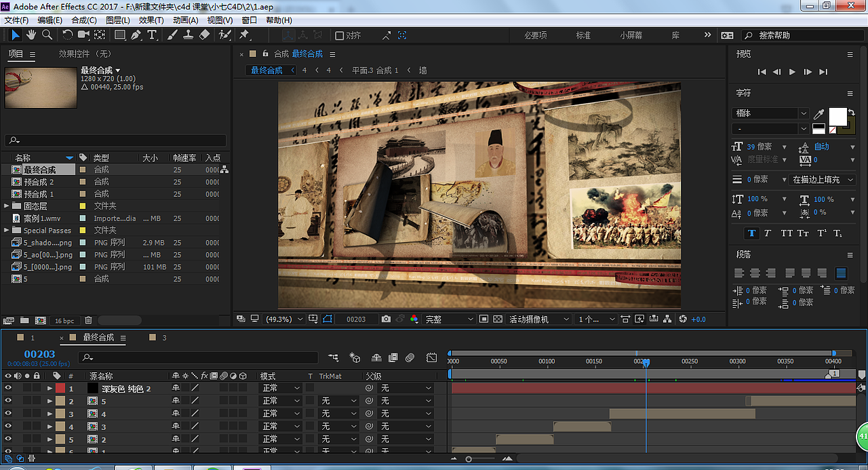868x470 pixels.
Task: Take a snapshot with camera icon
Action: pos(386,319)
